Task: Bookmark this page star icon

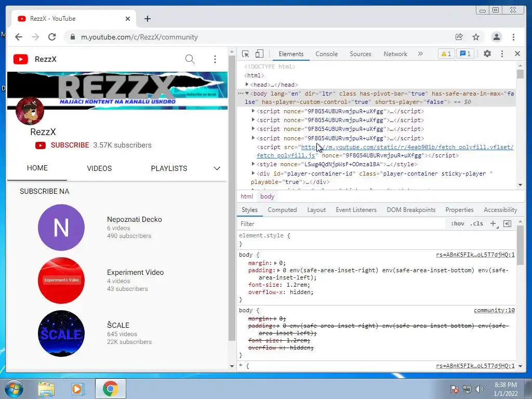Action: pos(476,37)
